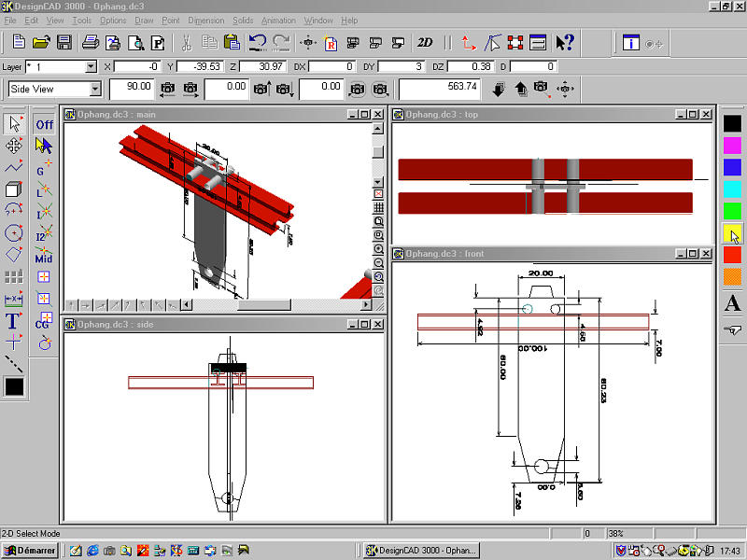
Task: Open the Solids menu
Action: (x=242, y=20)
